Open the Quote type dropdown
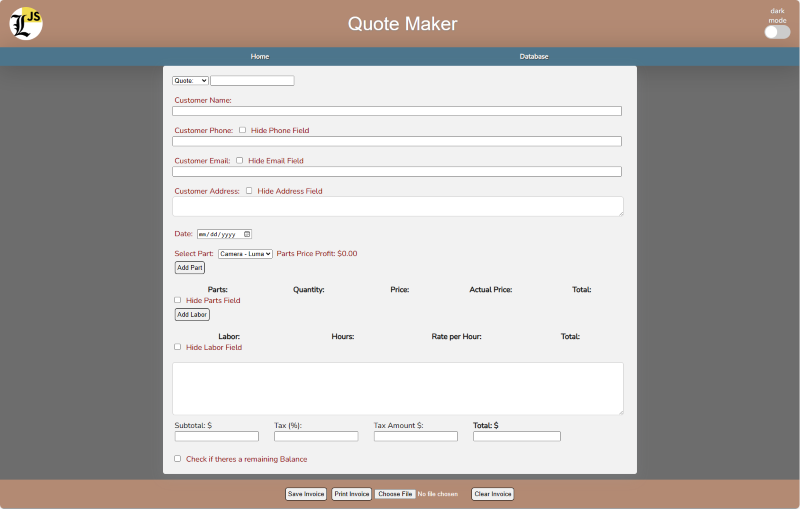The height and width of the screenshot is (509, 800). click(x=190, y=81)
